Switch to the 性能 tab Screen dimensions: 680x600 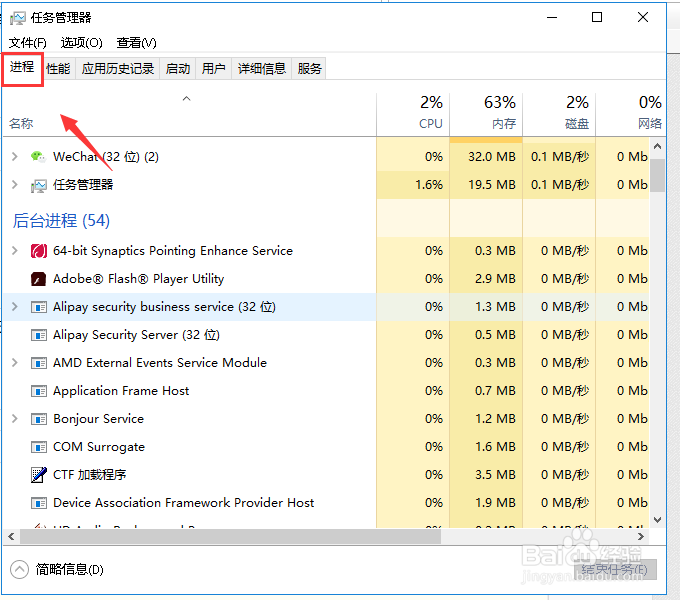click(58, 68)
